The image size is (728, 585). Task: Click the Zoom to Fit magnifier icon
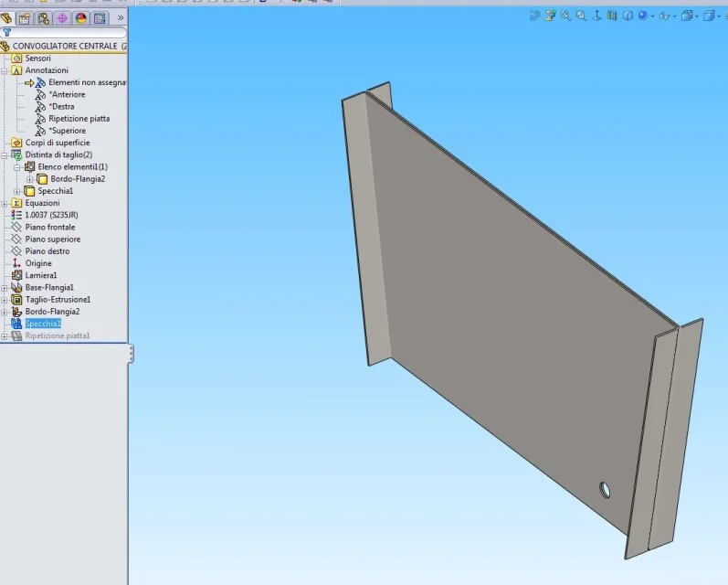pos(565,16)
